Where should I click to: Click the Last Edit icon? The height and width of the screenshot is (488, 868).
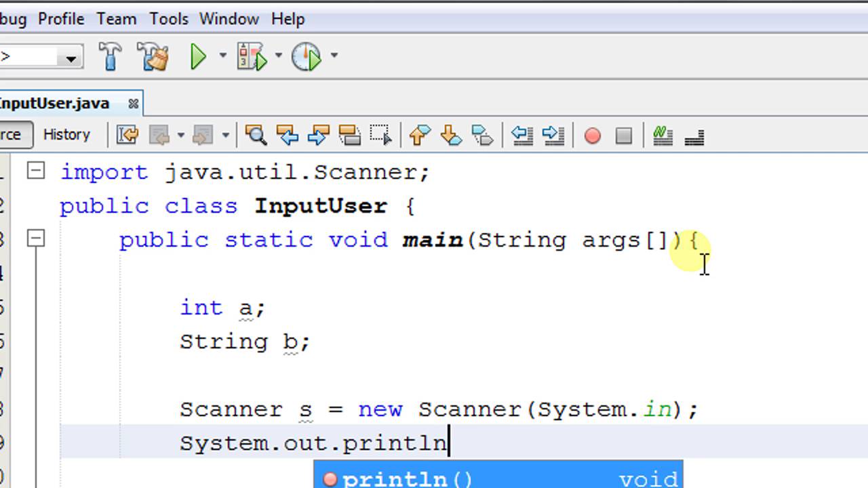coord(127,135)
